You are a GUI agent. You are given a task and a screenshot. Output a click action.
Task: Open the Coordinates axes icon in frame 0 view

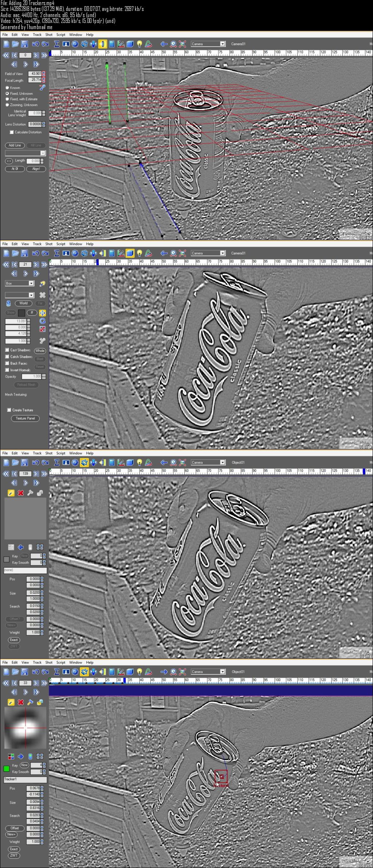point(121,44)
